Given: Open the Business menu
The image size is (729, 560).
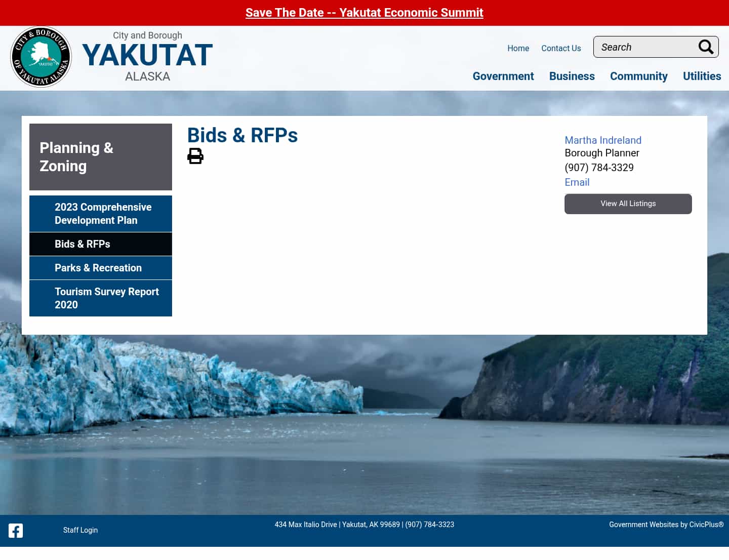Looking at the screenshot, I should point(572,76).
